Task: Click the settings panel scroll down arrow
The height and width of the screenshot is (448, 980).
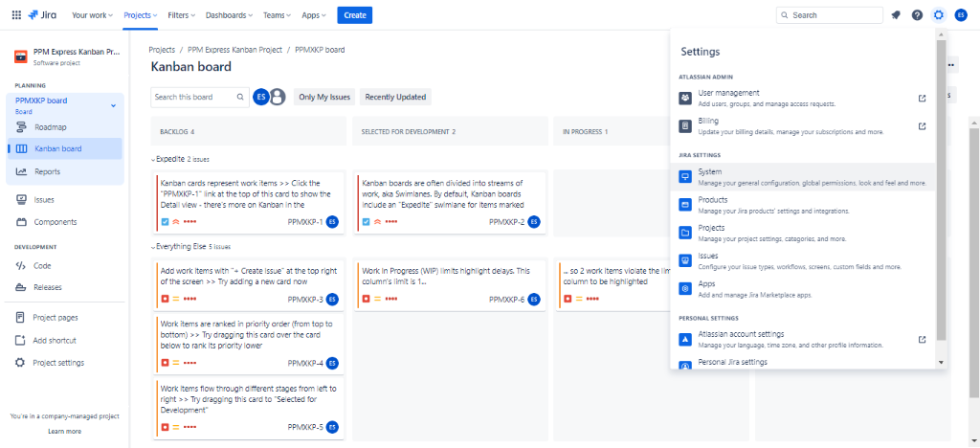Action: pyautogui.click(x=941, y=363)
